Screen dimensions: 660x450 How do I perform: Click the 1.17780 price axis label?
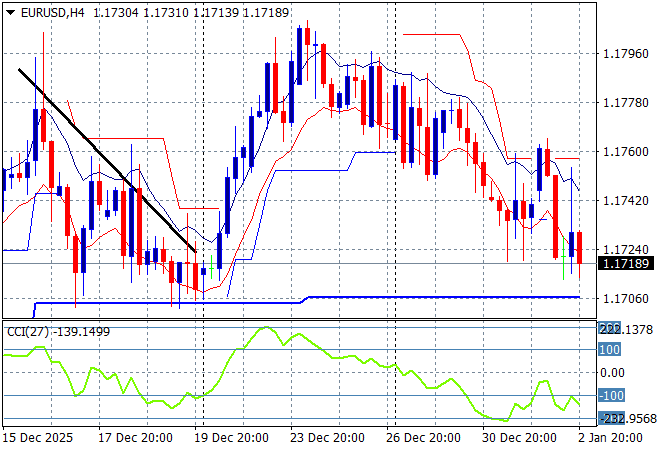[x=626, y=103]
